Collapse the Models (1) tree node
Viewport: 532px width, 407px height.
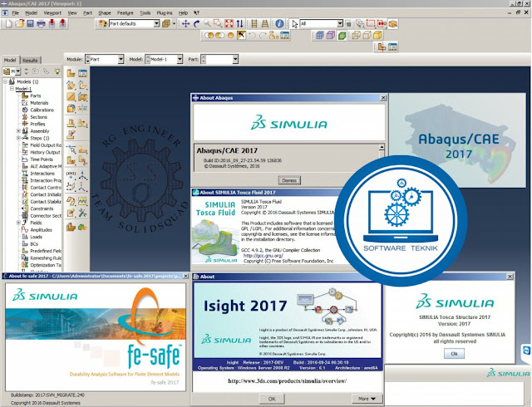[x=6, y=81]
